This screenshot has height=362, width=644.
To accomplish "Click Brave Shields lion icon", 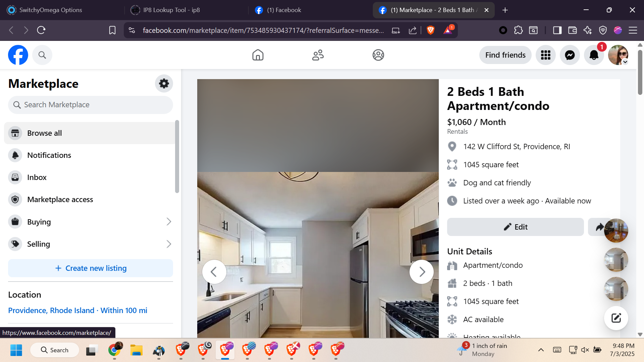I will tap(430, 30).
